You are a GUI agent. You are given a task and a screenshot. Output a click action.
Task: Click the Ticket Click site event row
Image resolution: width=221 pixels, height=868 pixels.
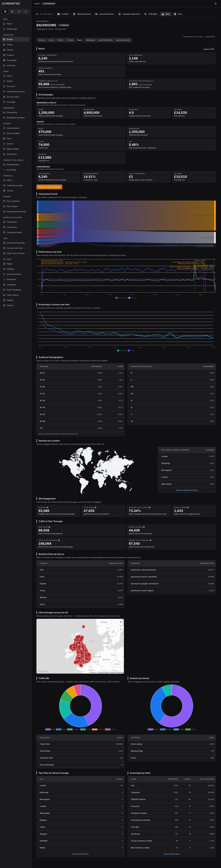point(80,744)
